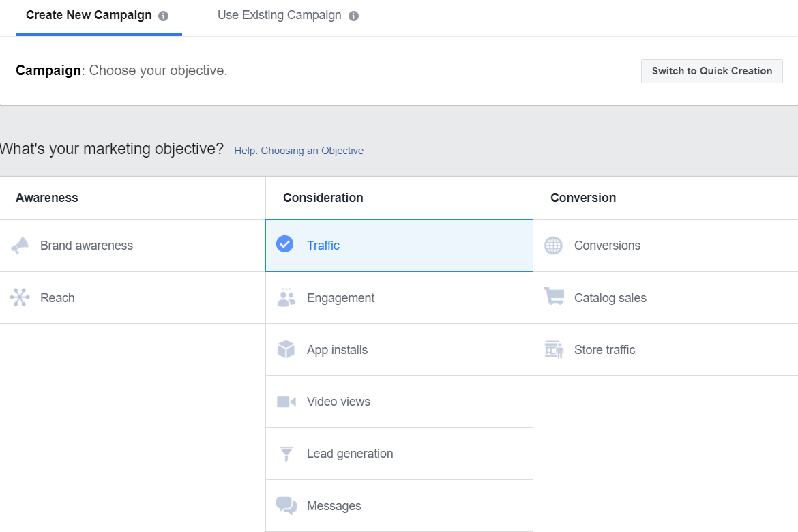
Task: Switch to Use Existing Campaign tab
Action: click(279, 15)
